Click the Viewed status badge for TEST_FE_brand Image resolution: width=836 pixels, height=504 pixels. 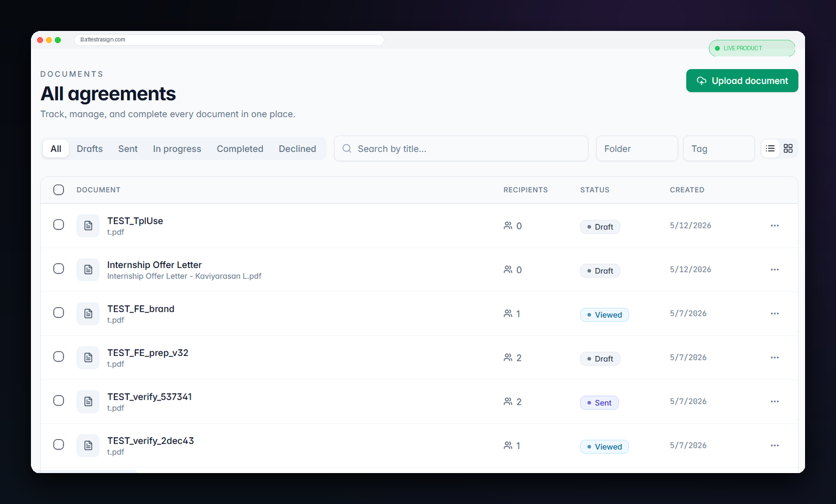604,314
